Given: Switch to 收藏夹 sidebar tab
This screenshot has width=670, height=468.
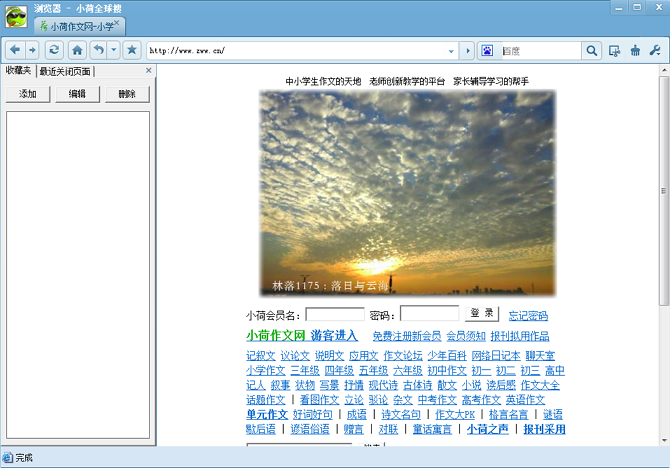Looking at the screenshot, I should [18, 71].
